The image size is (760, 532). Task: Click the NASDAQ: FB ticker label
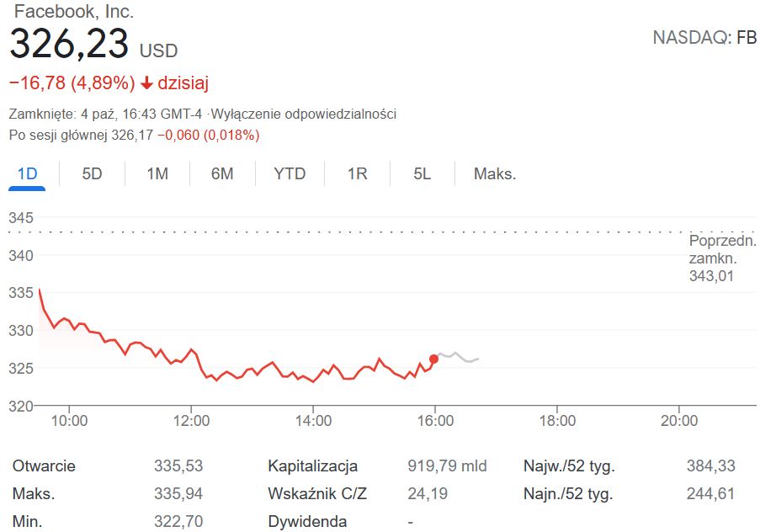(x=704, y=38)
